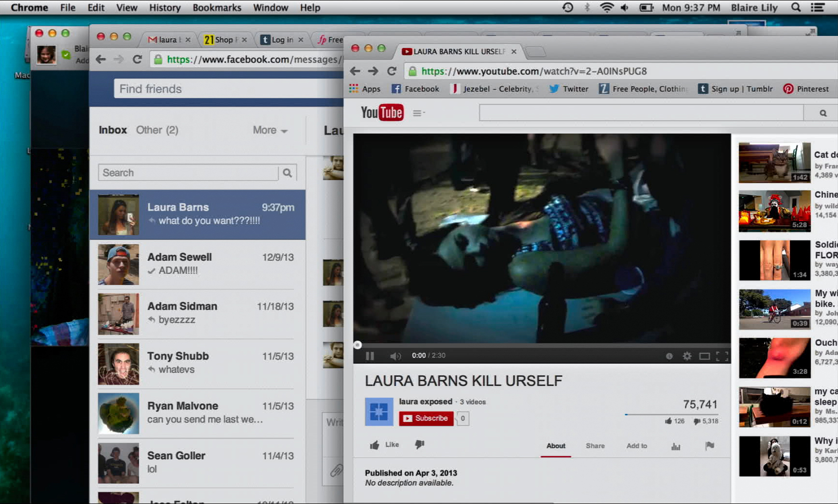Open laura exposed channel avatar
This screenshot has height=504, width=838.
click(379, 412)
